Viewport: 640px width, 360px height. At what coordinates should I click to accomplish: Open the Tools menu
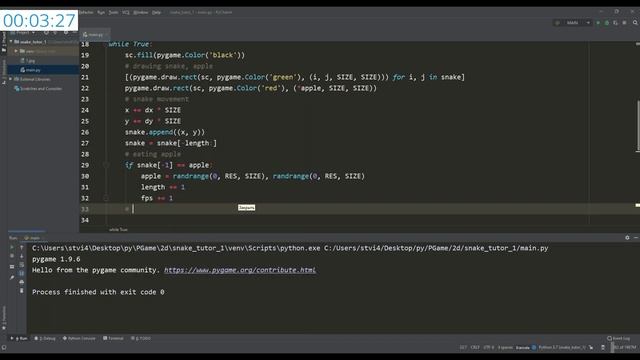113,12
